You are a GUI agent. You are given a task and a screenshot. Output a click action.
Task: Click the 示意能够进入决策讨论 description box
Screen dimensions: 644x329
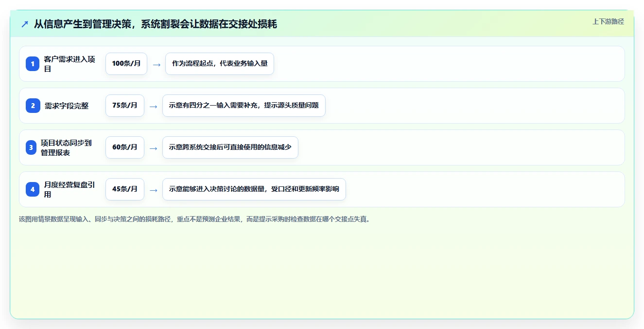(254, 189)
